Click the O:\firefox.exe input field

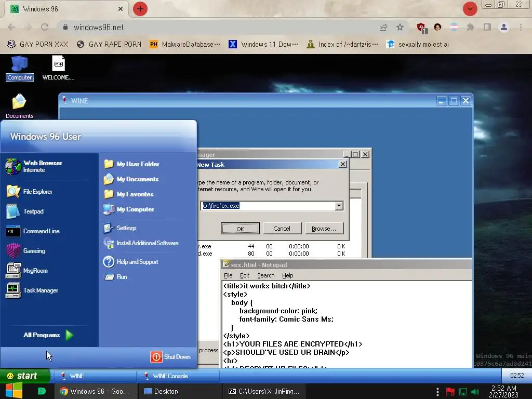point(268,206)
